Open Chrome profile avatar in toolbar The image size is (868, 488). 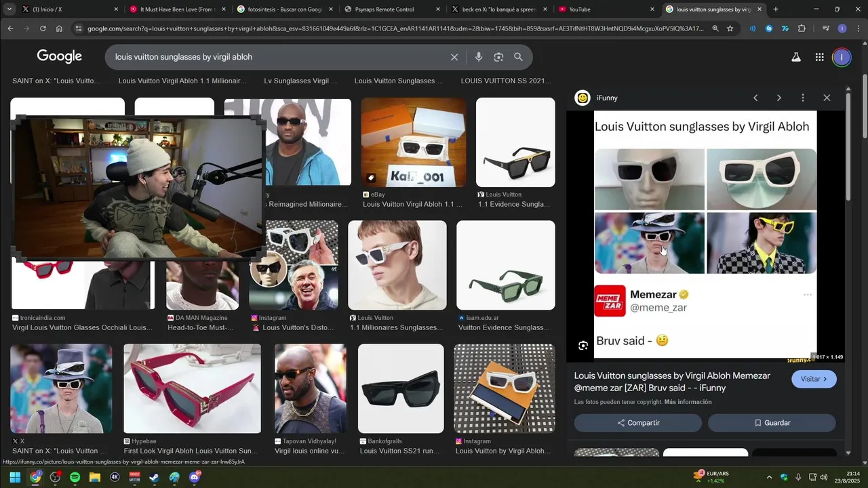click(842, 28)
